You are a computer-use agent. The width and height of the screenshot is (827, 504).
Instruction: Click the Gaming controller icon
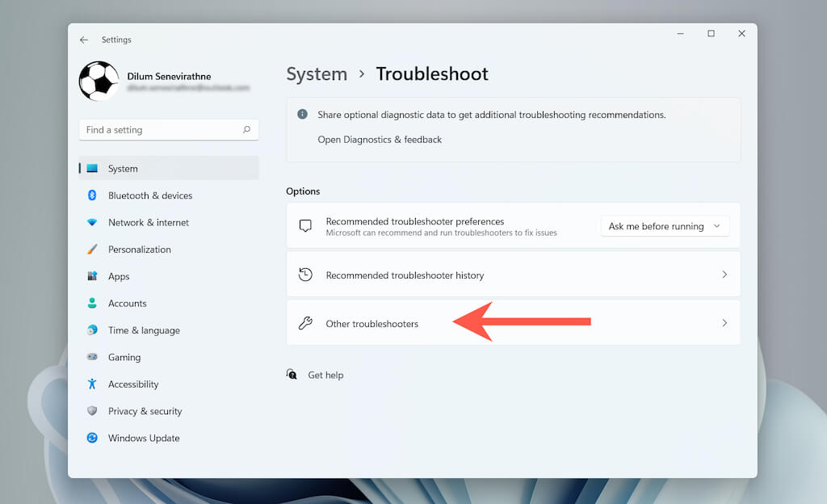(x=92, y=357)
